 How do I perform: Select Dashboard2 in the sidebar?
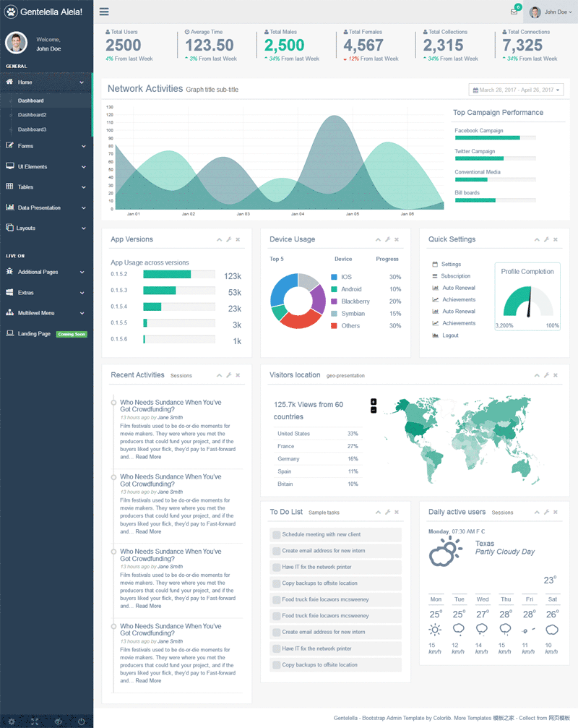(32, 115)
